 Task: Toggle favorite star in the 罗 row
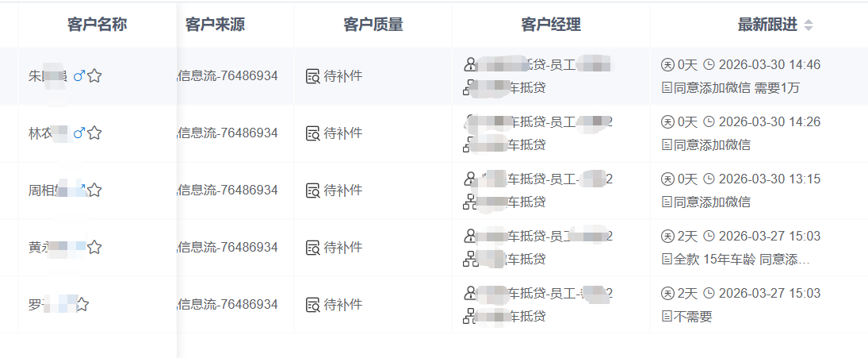coord(82,305)
